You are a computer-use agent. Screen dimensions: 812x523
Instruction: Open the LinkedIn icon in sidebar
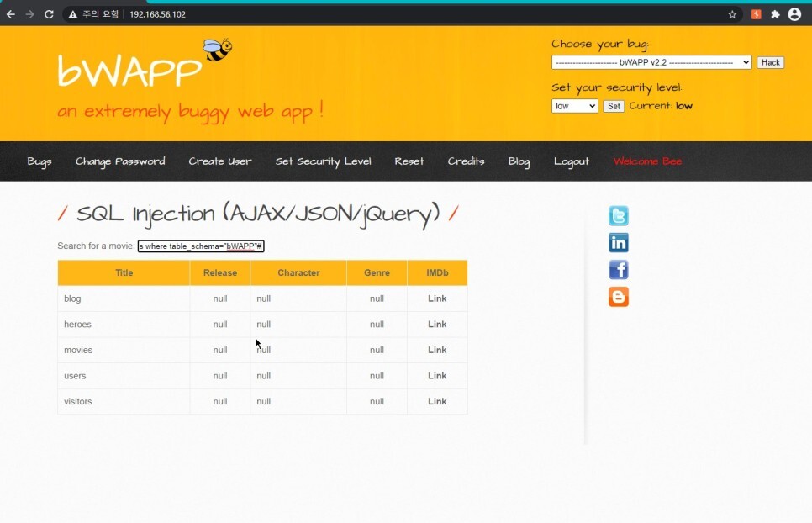click(x=619, y=243)
